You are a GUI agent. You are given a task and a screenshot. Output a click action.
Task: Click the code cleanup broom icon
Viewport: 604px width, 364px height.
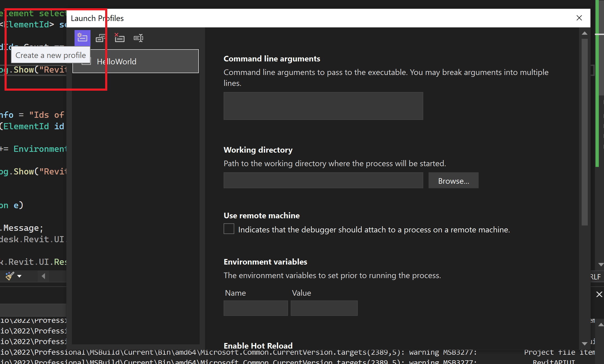coord(10,276)
